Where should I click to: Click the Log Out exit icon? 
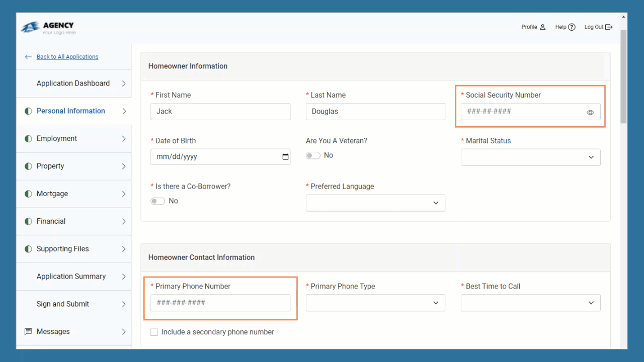pyautogui.click(x=609, y=27)
